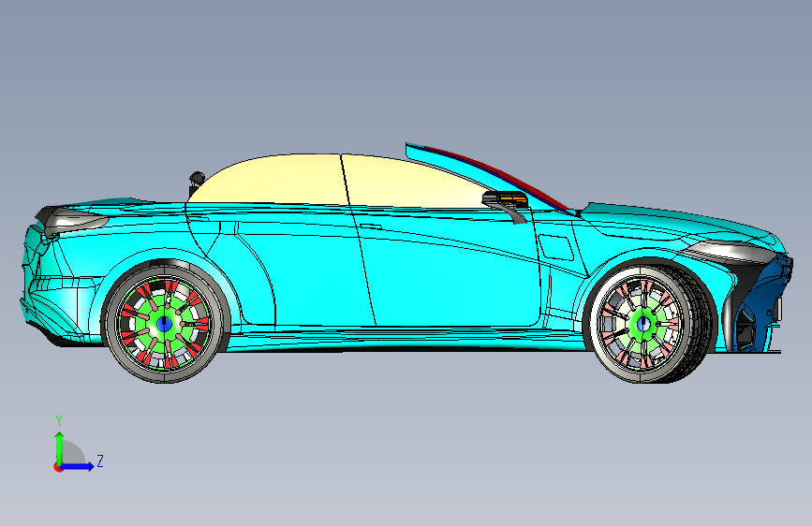Click the Z label on the triad

click(100, 460)
